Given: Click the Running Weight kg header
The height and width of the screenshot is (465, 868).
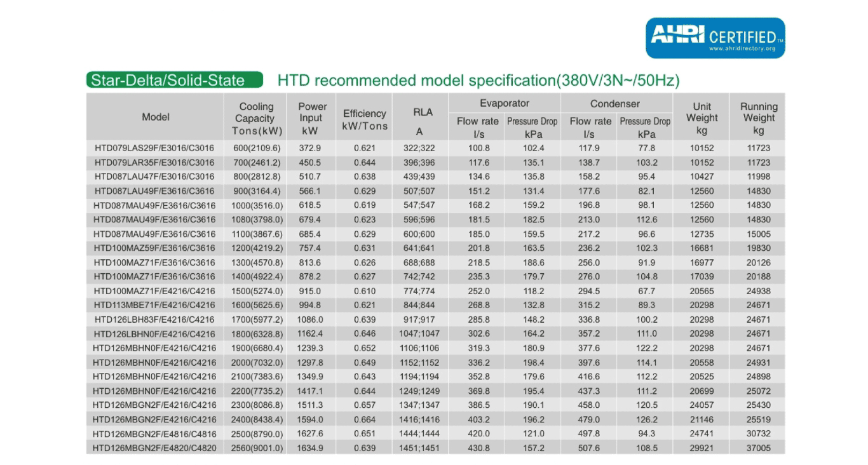Looking at the screenshot, I should [x=758, y=118].
